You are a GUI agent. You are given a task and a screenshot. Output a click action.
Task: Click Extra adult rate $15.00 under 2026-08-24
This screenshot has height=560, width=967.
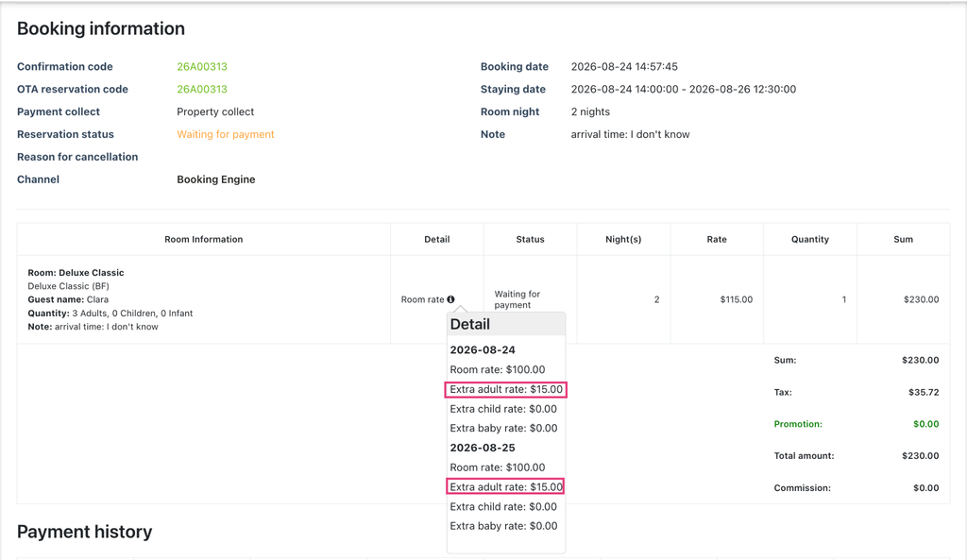pyautogui.click(x=506, y=389)
